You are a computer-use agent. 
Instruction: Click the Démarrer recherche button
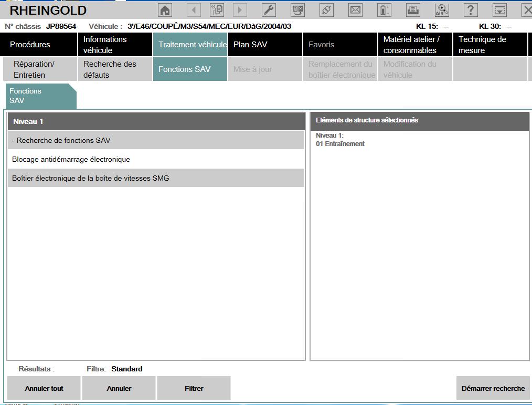tap(493, 388)
